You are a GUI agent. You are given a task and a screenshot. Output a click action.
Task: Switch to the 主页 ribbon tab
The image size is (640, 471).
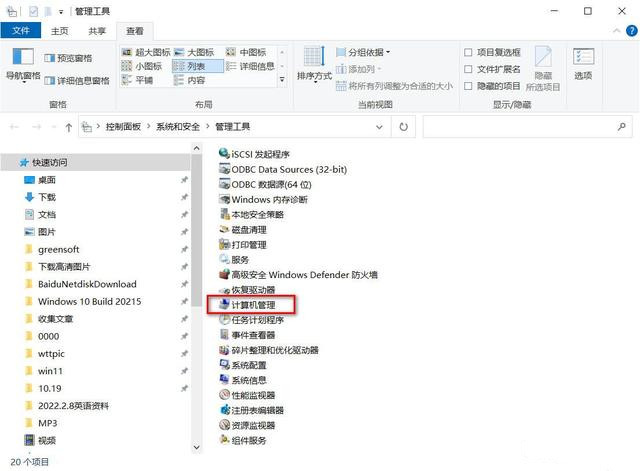(x=60, y=31)
